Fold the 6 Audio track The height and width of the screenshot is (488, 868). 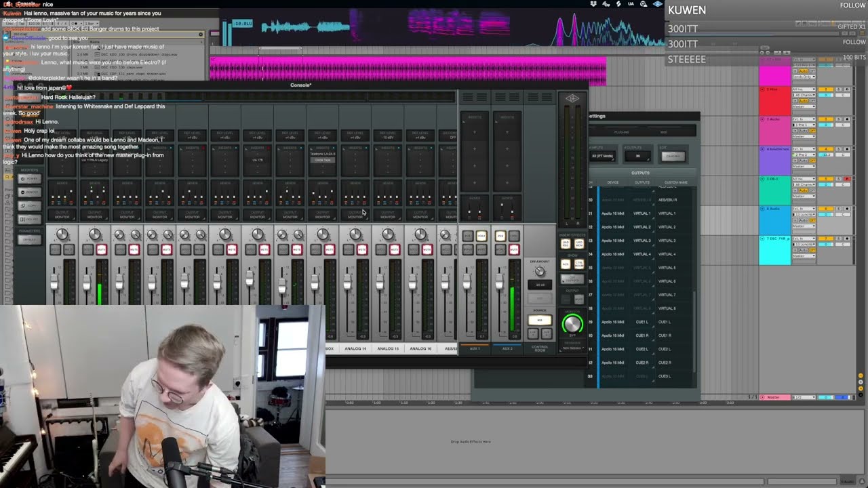point(763,209)
